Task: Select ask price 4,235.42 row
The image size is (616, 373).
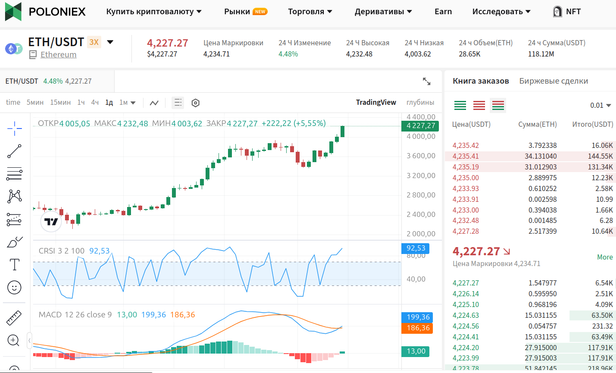Action: tap(530, 145)
